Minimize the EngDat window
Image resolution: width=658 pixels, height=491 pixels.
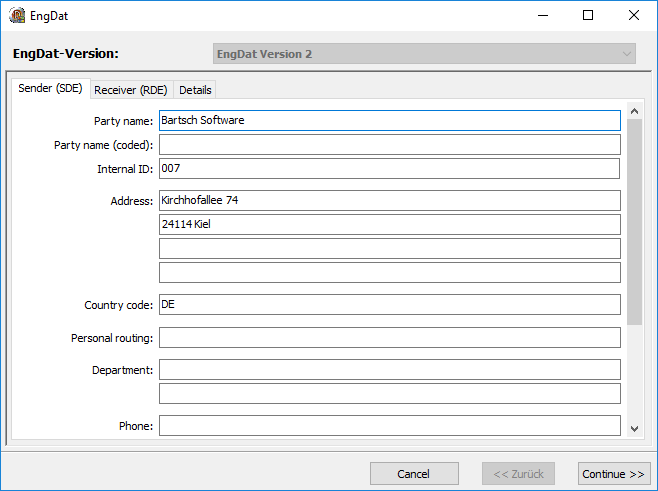coord(543,16)
